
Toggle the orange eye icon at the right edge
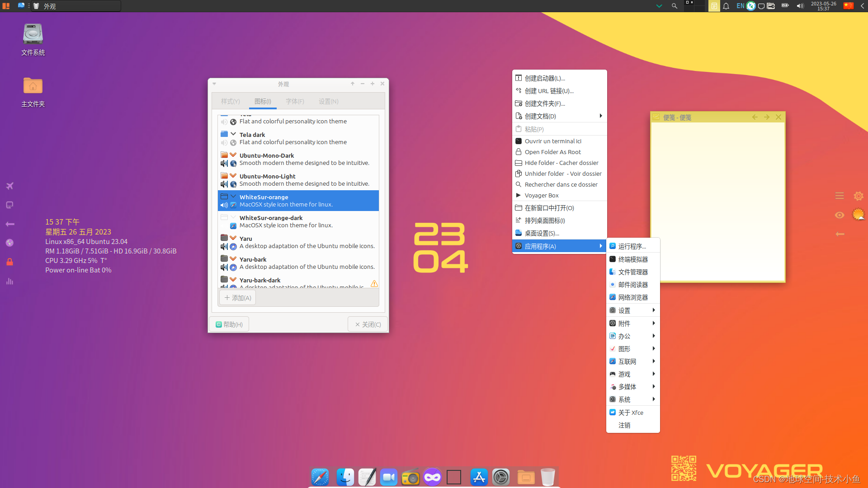click(840, 215)
